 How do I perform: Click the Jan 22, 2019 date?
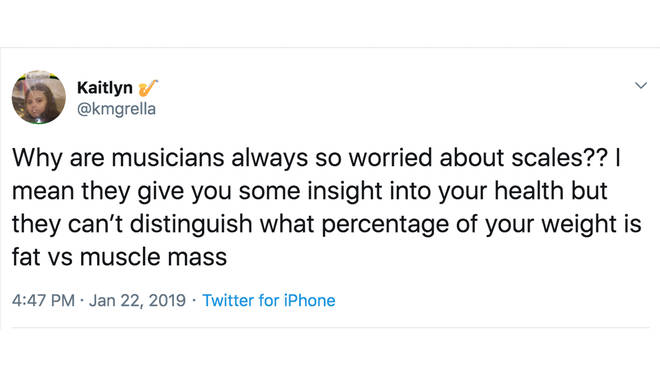tap(137, 301)
